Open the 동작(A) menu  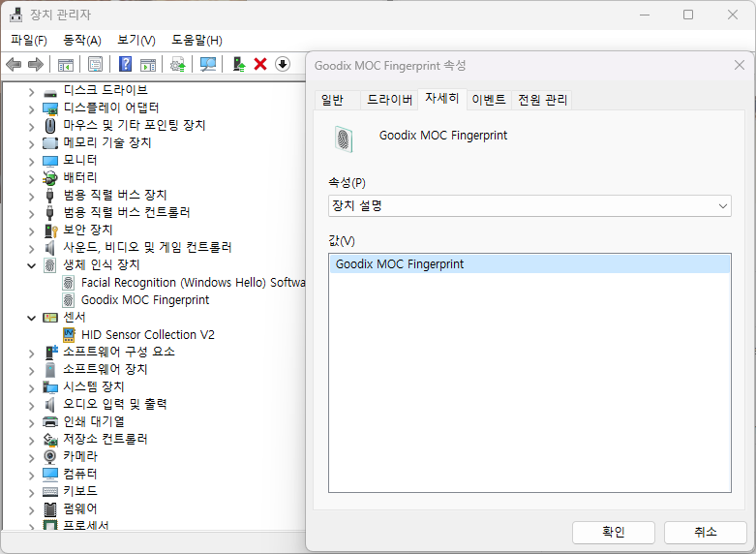[82, 40]
